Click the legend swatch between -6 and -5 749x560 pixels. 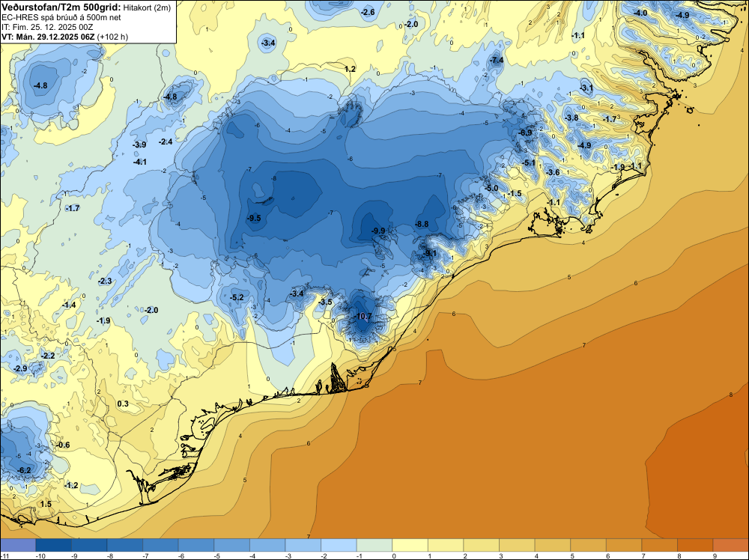pos(195,545)
